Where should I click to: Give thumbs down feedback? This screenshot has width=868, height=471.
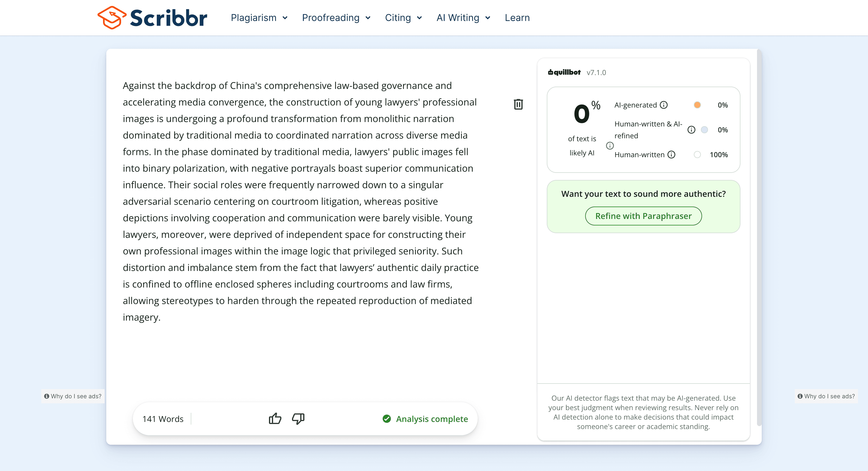click(x=298, y=418)
